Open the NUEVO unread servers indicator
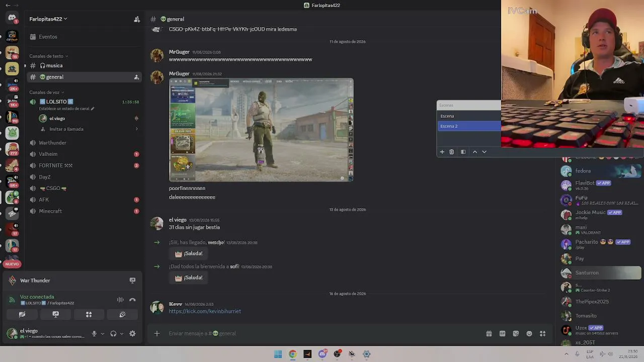644x362 pixels. pos(12,264)
